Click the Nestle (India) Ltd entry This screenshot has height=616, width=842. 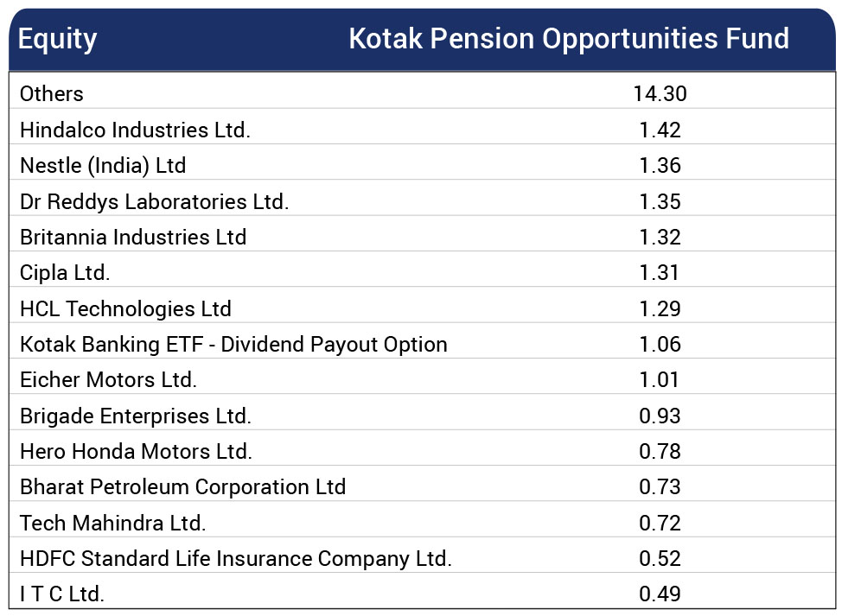(x=103, y=165)
